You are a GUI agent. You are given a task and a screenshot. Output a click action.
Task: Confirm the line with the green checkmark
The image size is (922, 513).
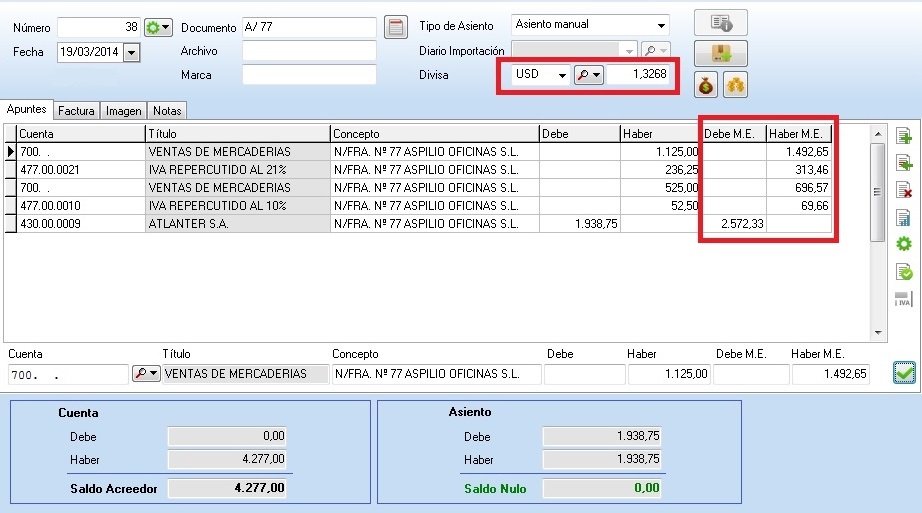point(905,373)
